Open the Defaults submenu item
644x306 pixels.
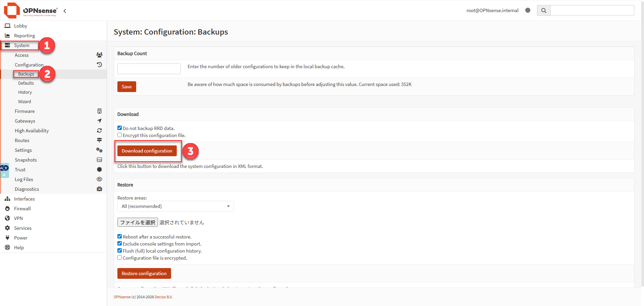click(x=26, y=83)
